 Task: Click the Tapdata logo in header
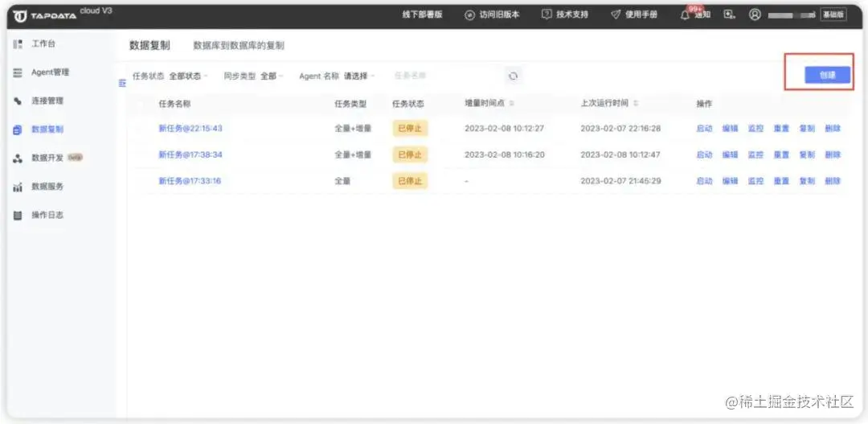coord(45,16)
